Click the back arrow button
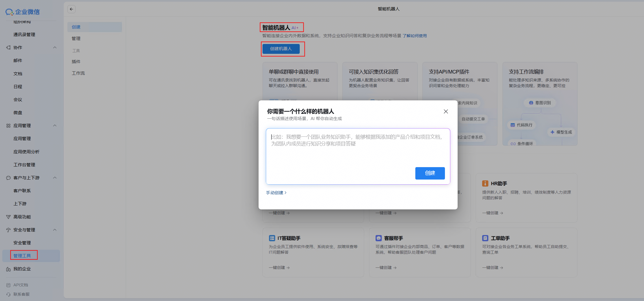This screenshot has width=644, height=301. point(71,9)
